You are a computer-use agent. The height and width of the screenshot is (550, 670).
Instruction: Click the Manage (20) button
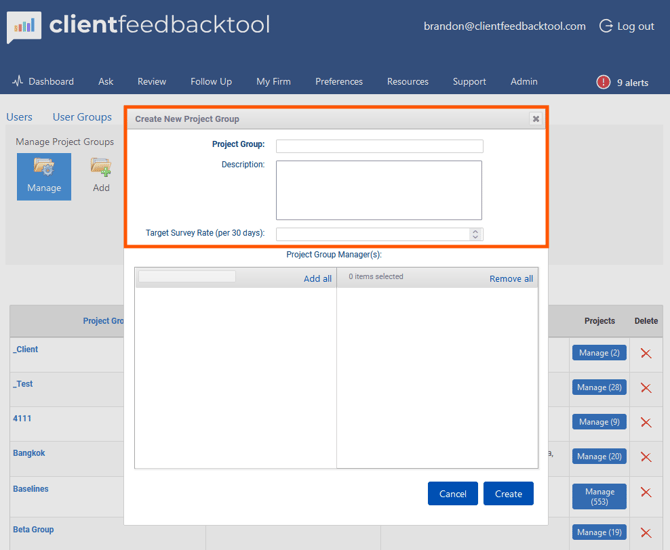599,457
